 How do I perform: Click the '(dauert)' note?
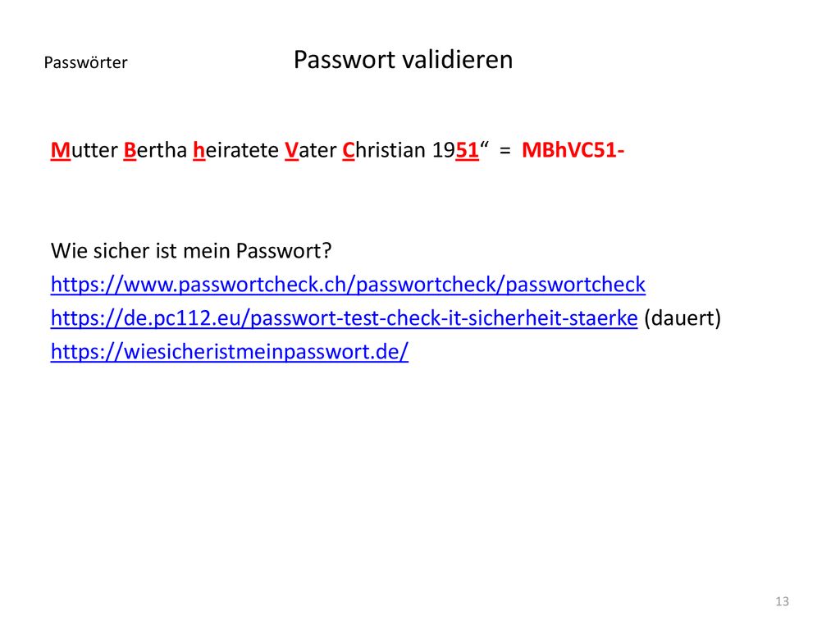[682, 318]
